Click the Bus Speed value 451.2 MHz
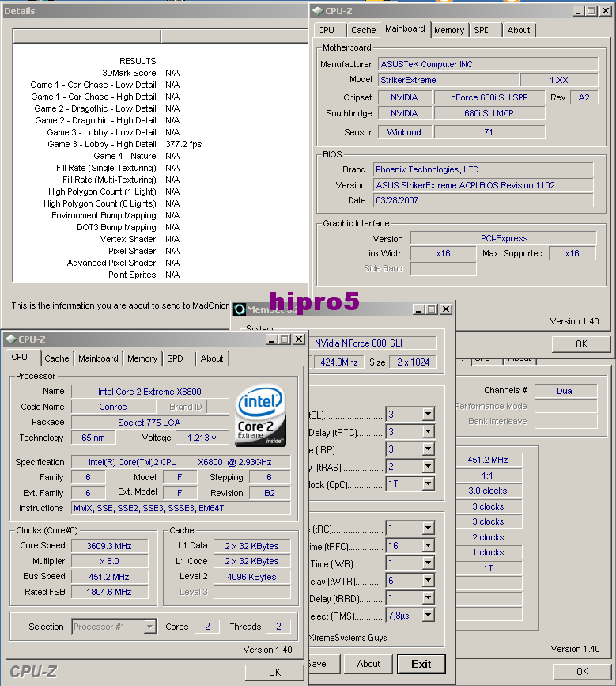The image size is (616, 686). 109,577
